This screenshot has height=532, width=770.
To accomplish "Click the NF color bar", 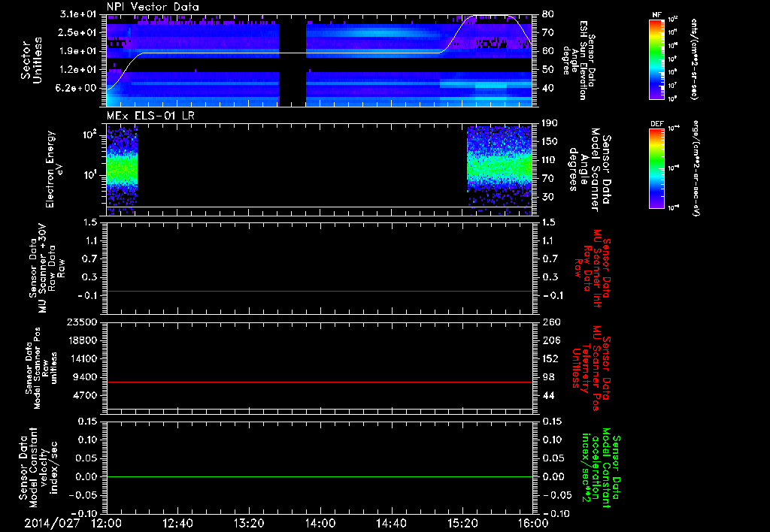I will tap(657, 59).
